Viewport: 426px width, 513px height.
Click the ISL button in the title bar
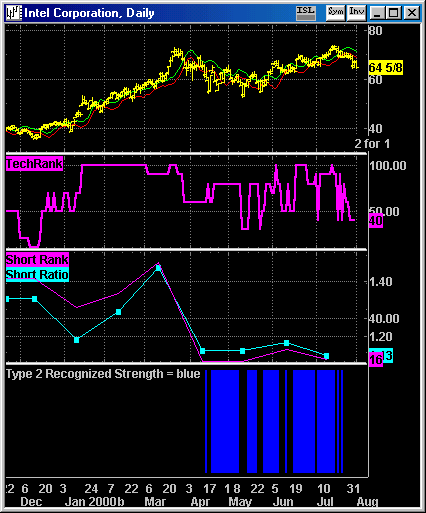[x=306, y=13]
